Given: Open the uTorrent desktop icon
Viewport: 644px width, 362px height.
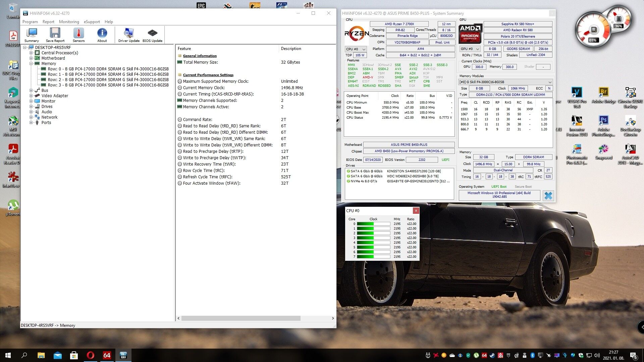Looking at the screenshot, I should point(13,208).
